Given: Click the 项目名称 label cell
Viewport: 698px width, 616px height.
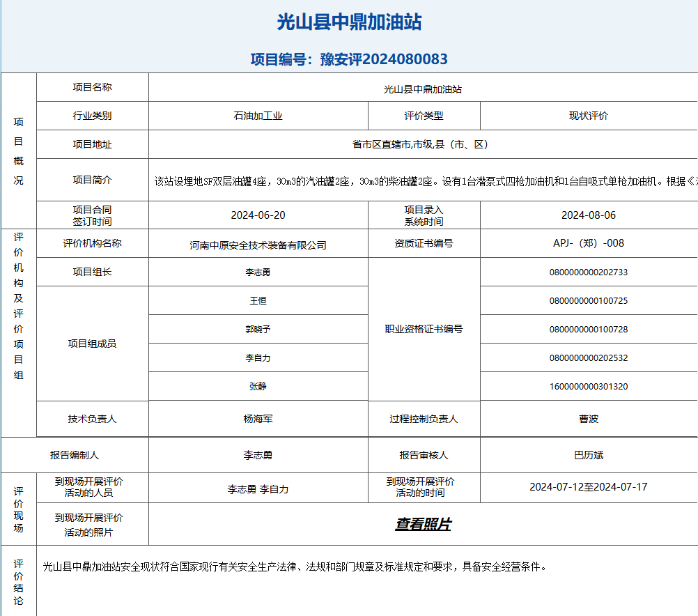Looking at the screenshot, I should click(x=92, y=87).
